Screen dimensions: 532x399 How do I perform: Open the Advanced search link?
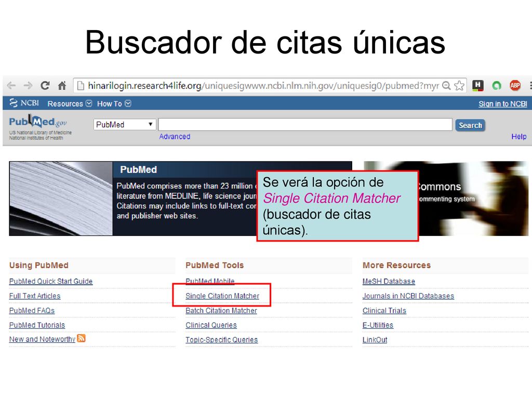coord(175,137)
